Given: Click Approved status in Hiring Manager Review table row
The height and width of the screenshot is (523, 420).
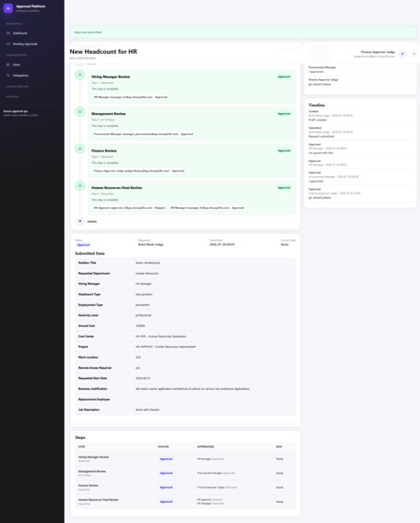Looking at the screenshot, I should [x=166, y=459].
